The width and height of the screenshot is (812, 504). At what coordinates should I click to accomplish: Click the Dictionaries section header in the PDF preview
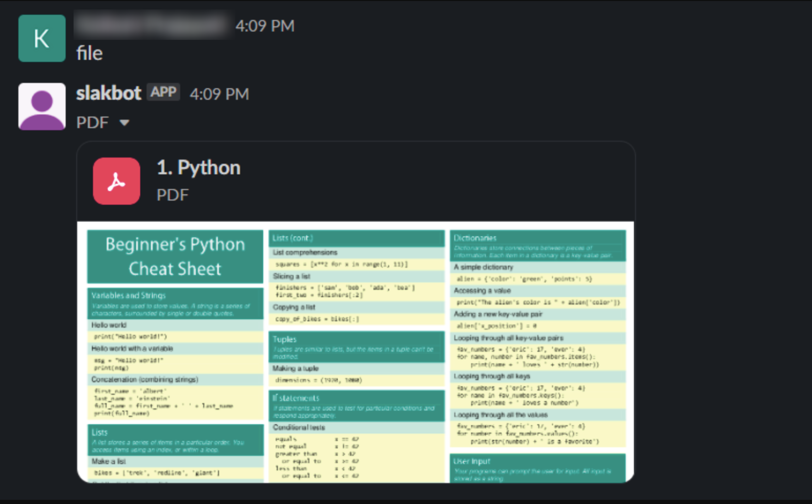pyautogui.click(x=475, y=238)
